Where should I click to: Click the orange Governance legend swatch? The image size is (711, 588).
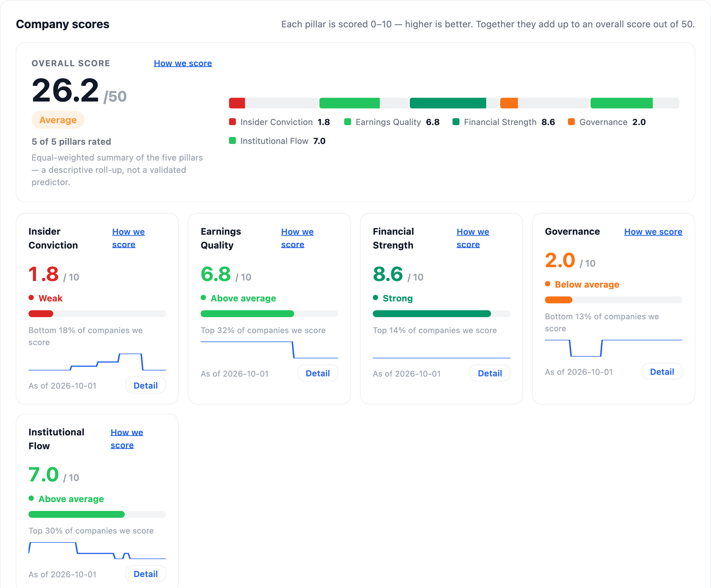[x=571, y=122]
